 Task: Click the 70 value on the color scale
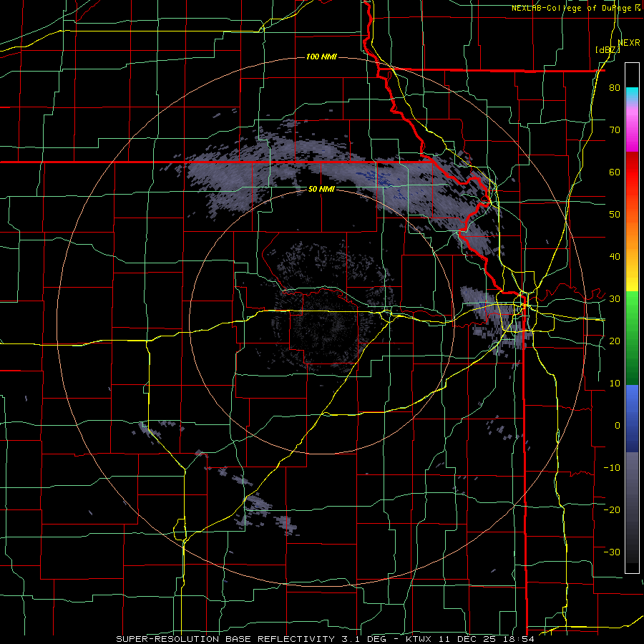(615, 130)
